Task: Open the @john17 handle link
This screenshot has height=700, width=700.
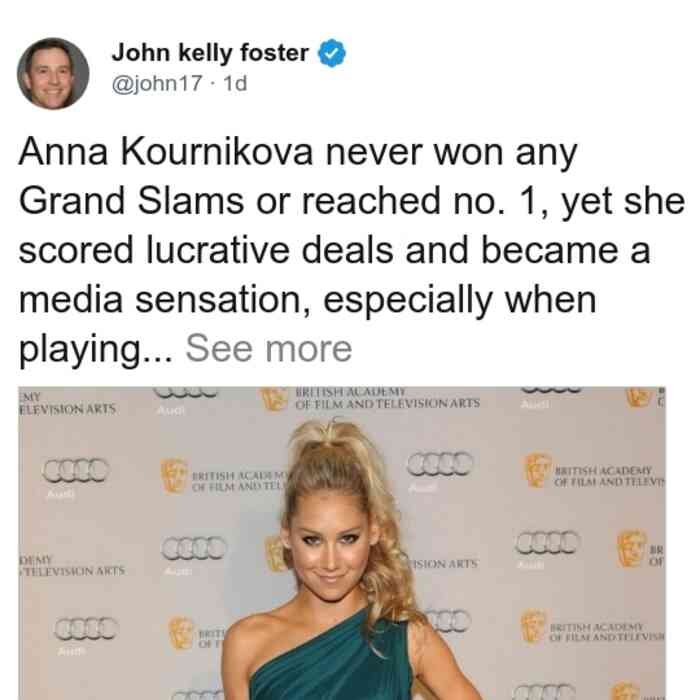Action: pos(157,83)
